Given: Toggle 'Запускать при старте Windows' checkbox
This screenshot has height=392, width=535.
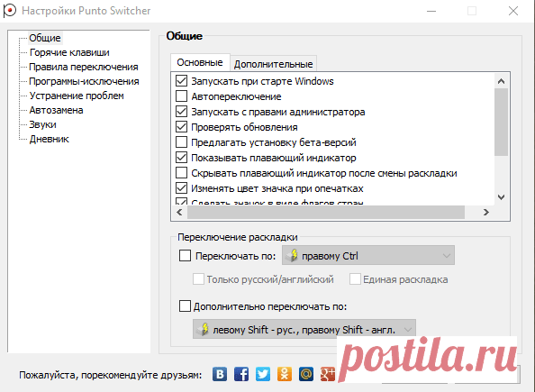Looking at the screenshot, I should point(181,81).
